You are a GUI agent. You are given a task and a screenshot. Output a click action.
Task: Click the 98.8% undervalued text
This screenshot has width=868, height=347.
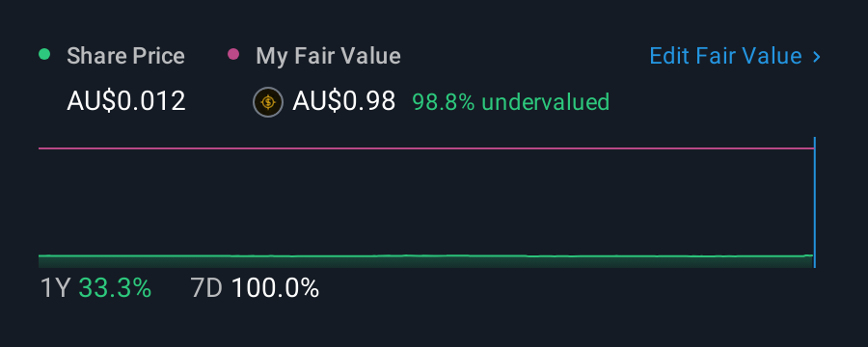click(x=511, y=102)
